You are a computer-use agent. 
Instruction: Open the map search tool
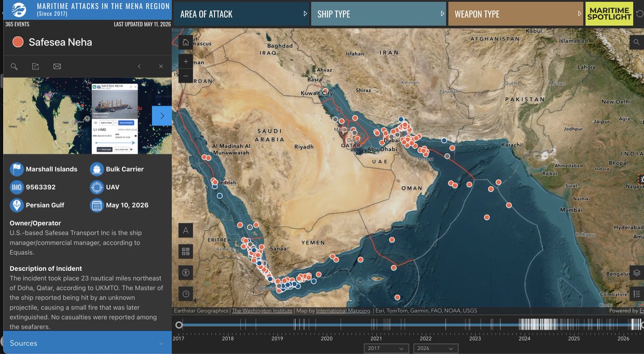pyautogui.click(x=637, y=42)
